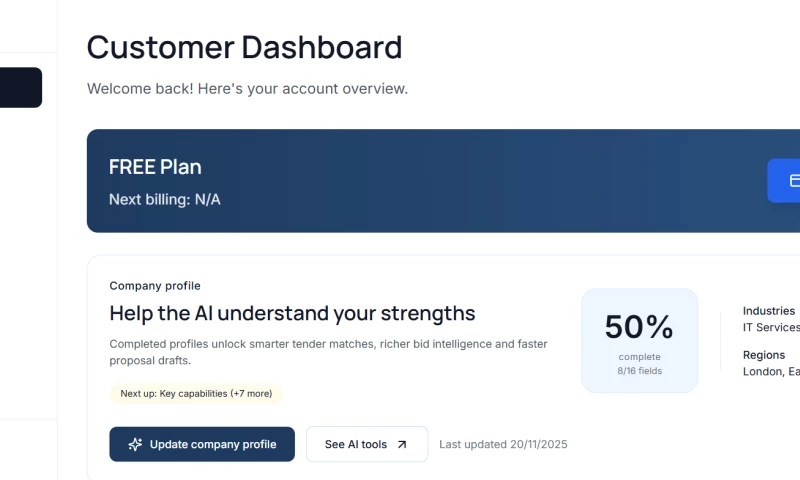The image size is (800, 480).
Task: Click the 'Help the AI understand your strengths' heading
Action: 292,313
